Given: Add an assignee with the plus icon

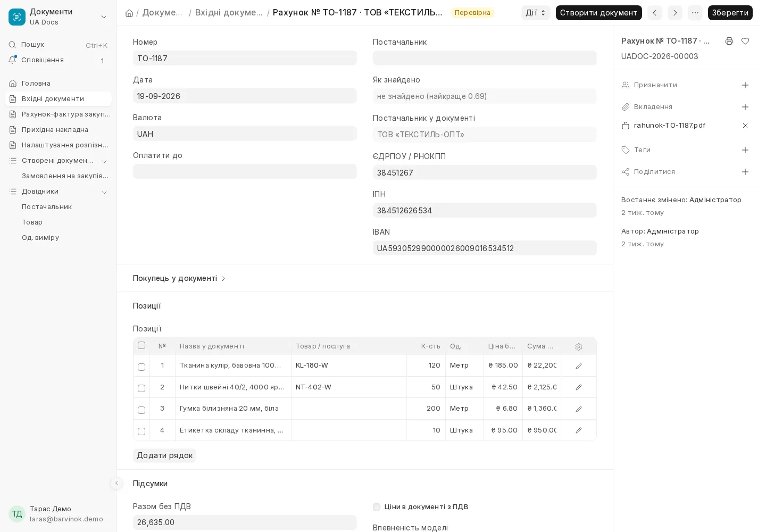Looking at the screenshot, I should coord(745,85).
